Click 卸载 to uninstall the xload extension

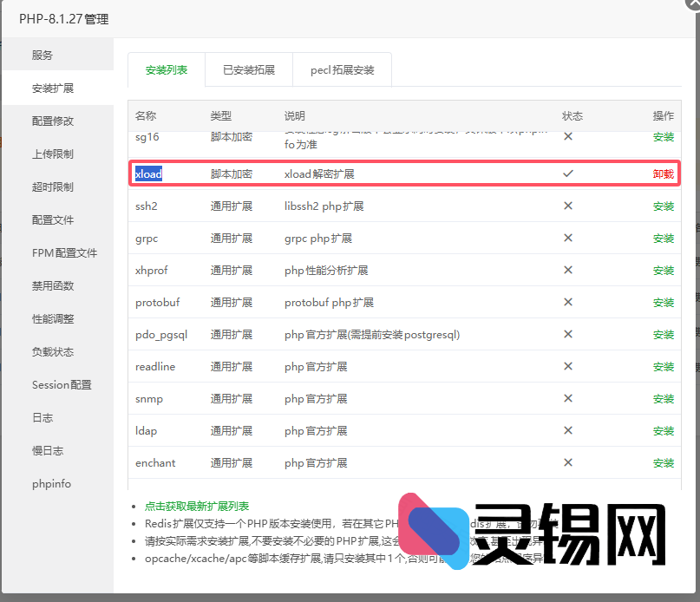point(664,173)
